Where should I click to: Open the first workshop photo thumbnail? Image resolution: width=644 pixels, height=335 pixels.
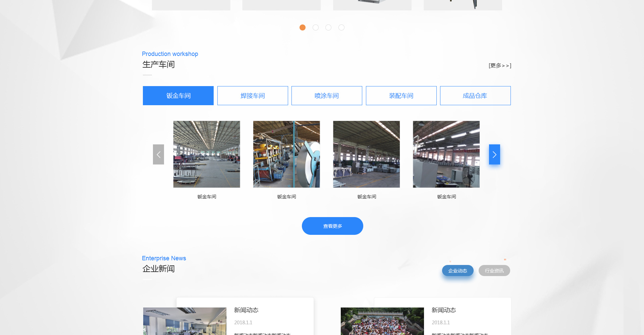coord(207,154)
